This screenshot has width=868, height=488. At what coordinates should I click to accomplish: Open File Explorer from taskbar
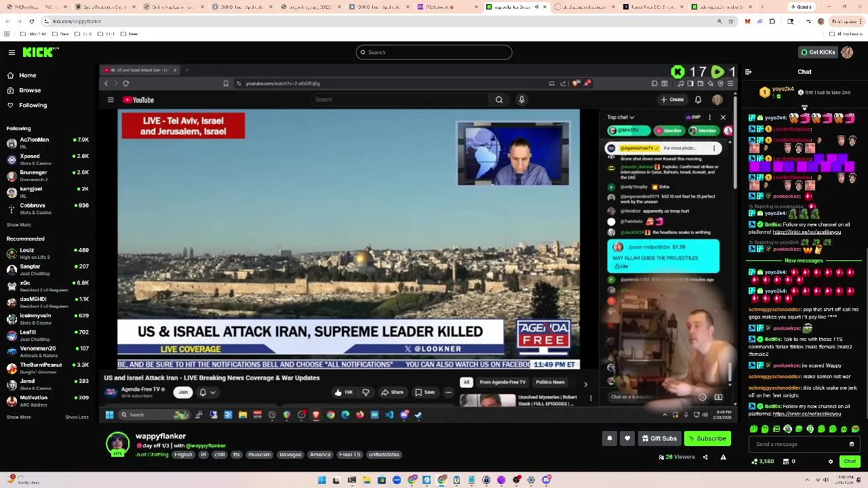[367, 480]
